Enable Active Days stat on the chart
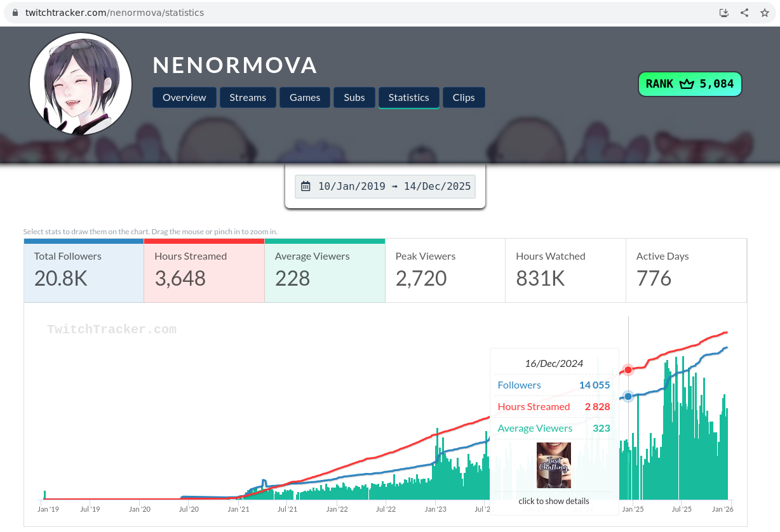 point(687,270)
